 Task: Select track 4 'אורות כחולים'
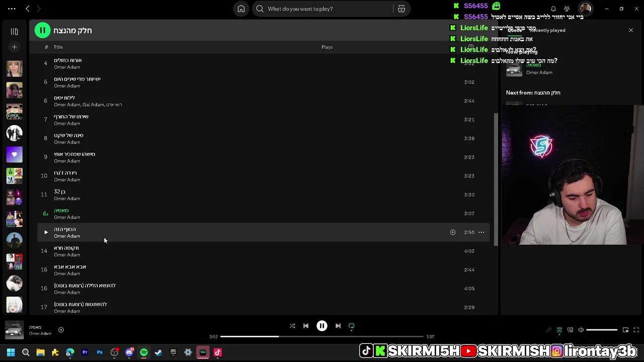[x=264, y=63]
